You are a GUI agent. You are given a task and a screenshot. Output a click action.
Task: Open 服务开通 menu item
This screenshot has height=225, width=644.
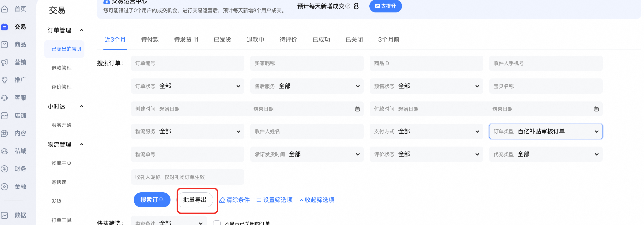(x=61, y=125)
